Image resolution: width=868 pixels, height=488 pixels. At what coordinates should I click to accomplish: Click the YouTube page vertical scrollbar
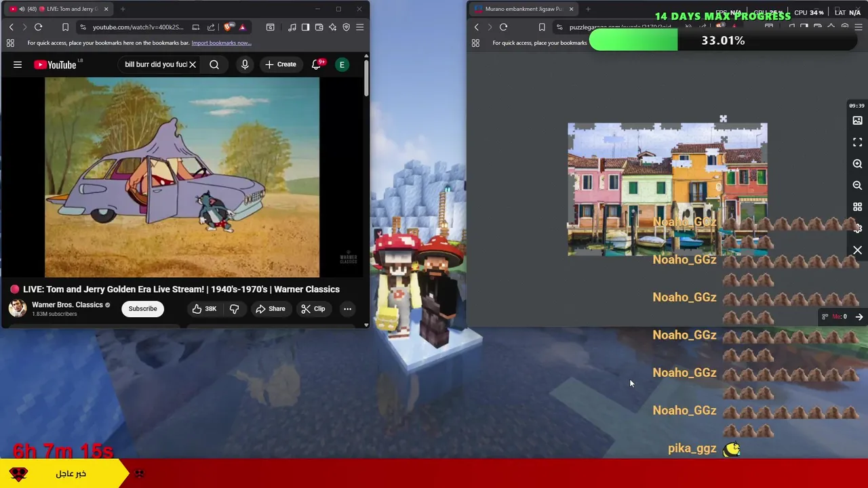366,78
